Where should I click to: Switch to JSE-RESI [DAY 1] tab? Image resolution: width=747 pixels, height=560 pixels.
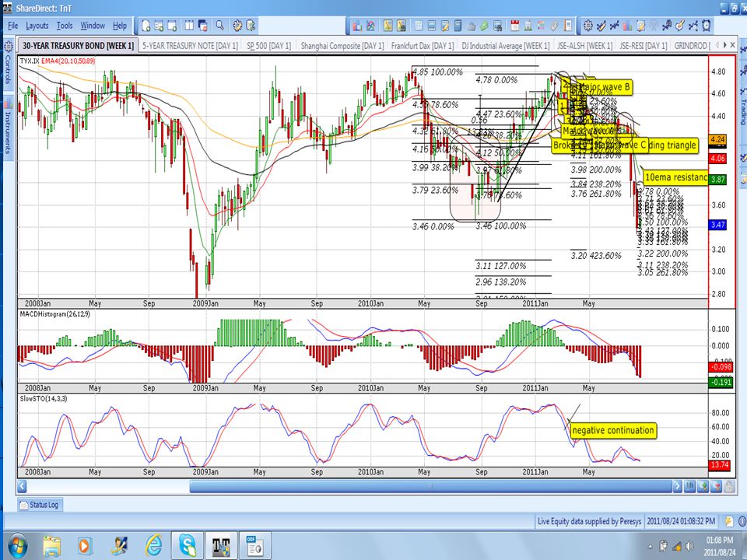click(644, 46)
